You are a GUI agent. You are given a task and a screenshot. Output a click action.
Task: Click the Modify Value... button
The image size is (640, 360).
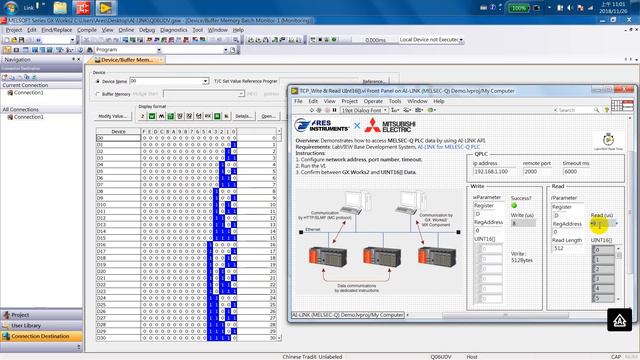pyautogui.click(x=112, y=116)
